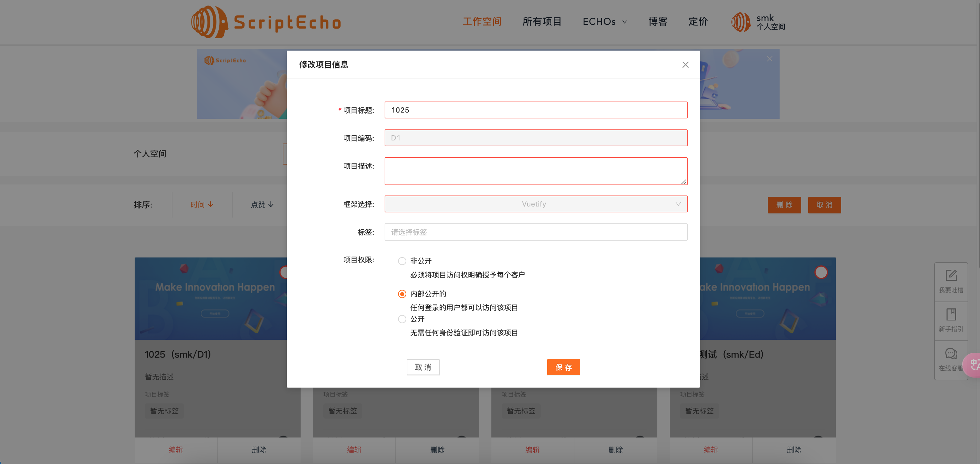Select 非公开 permission radio

pos(402,261)
